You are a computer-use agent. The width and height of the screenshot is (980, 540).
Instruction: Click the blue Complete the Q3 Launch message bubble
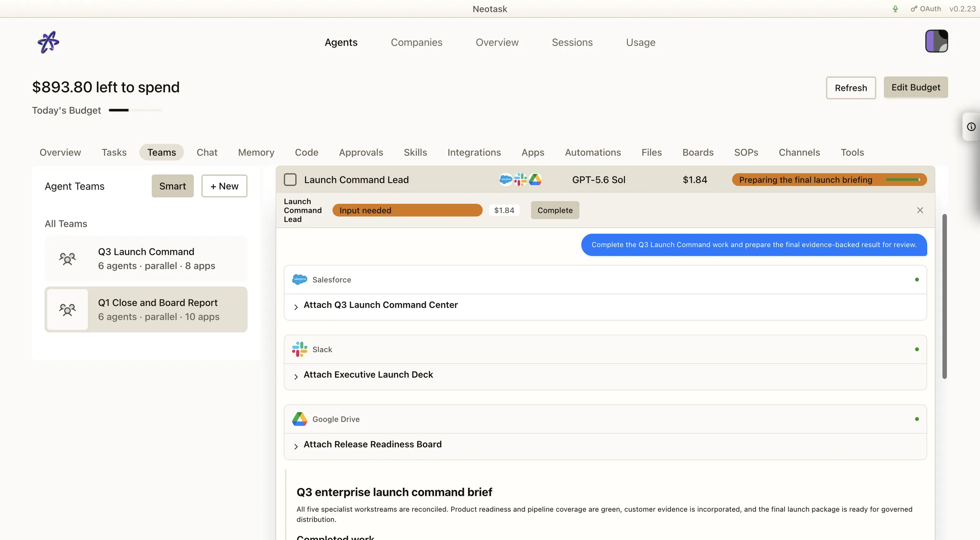coord(754,245)
